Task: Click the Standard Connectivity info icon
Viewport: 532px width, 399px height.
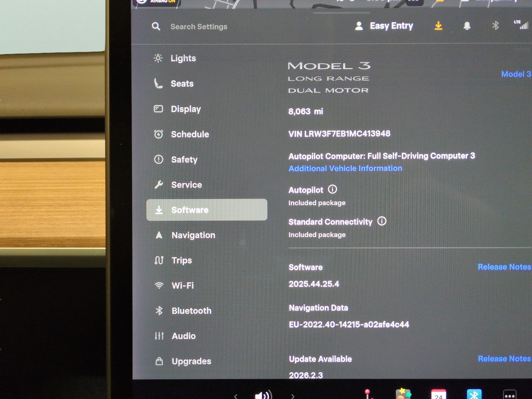Action: 382,221
